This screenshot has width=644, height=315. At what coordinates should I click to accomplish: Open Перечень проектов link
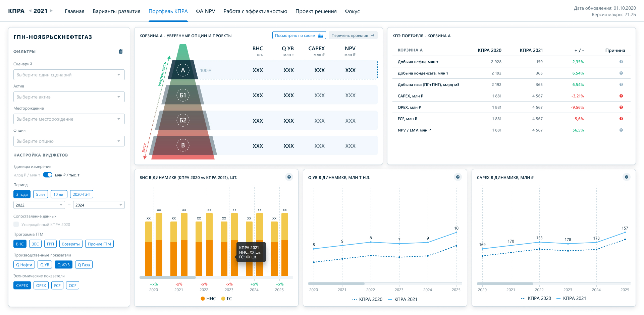point(353,36)
